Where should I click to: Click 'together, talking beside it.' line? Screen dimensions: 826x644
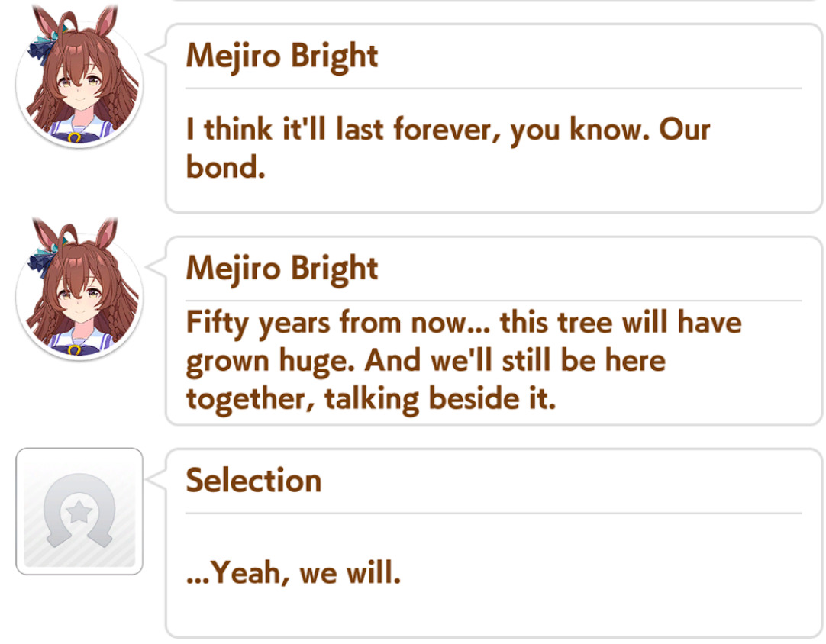click(x=371, y=399)
